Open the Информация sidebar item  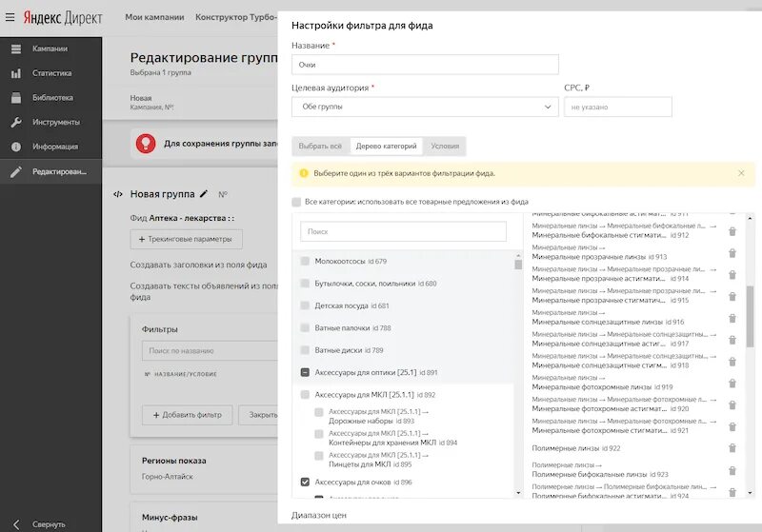coord(15,148)
